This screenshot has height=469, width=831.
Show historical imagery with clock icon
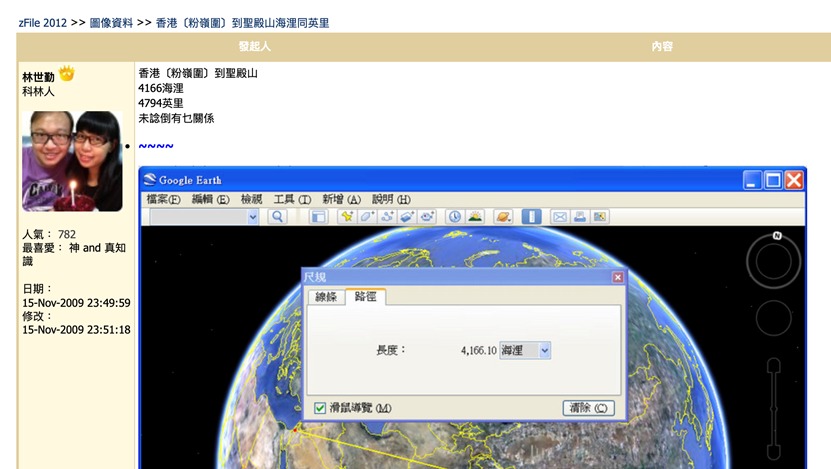tap(455, 216)
